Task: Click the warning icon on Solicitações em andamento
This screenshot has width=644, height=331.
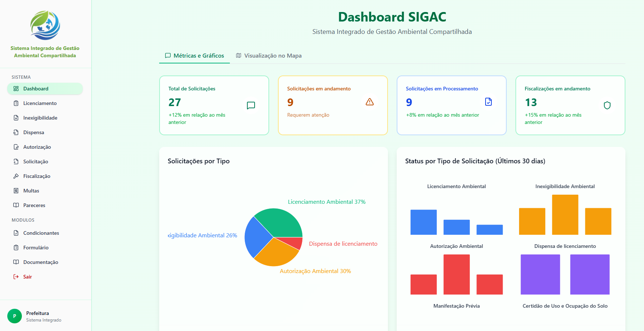Action: pos(370,102)
